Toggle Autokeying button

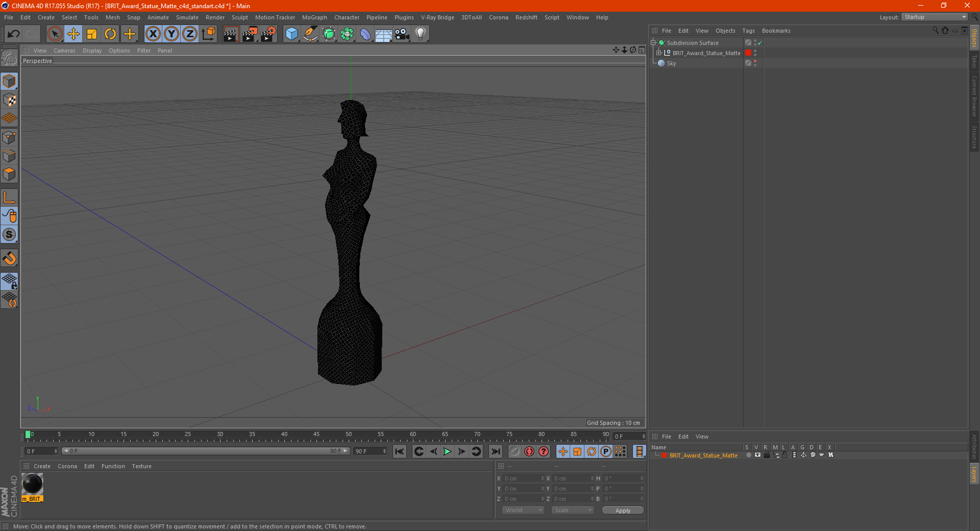(529, 451)
